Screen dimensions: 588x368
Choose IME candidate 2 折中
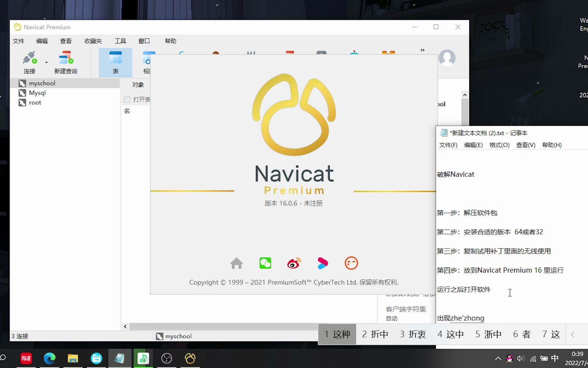coord(375,334)
